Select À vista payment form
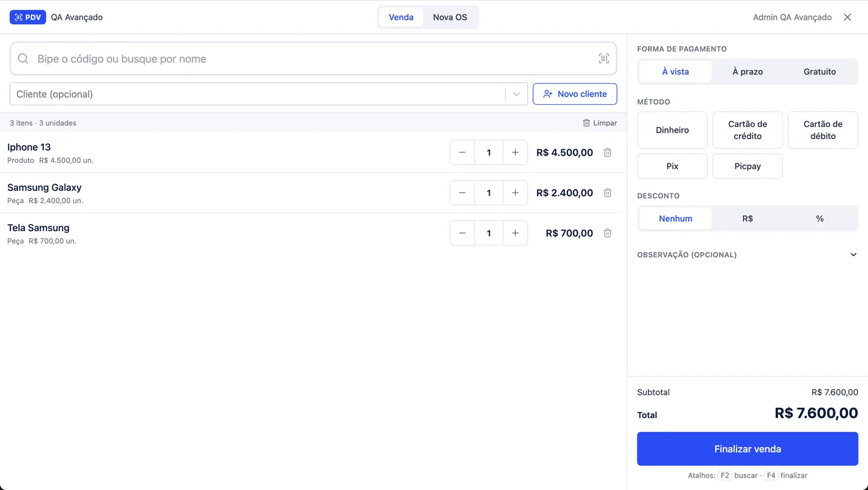The image size is (868, 490). pyautogui.click(x=675, y=72)
